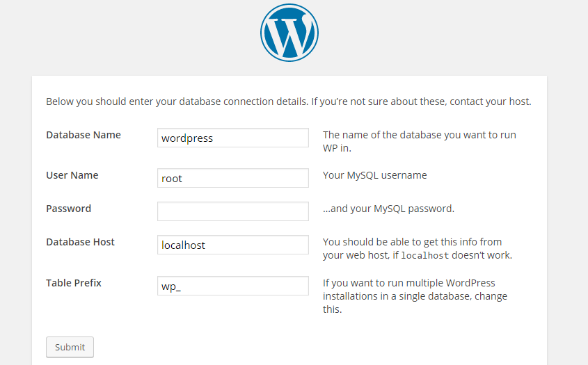Select the User Name field containing root
Viewport: 588px width, 365px height.
pos(233,178)
